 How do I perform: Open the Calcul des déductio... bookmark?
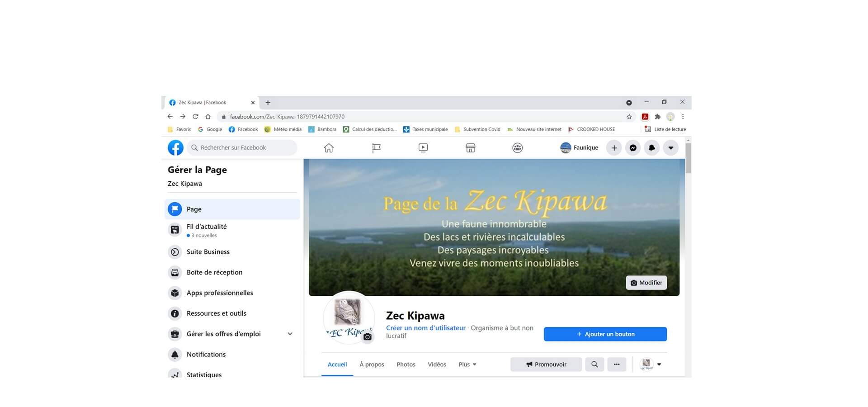click(x=370, y=129)
